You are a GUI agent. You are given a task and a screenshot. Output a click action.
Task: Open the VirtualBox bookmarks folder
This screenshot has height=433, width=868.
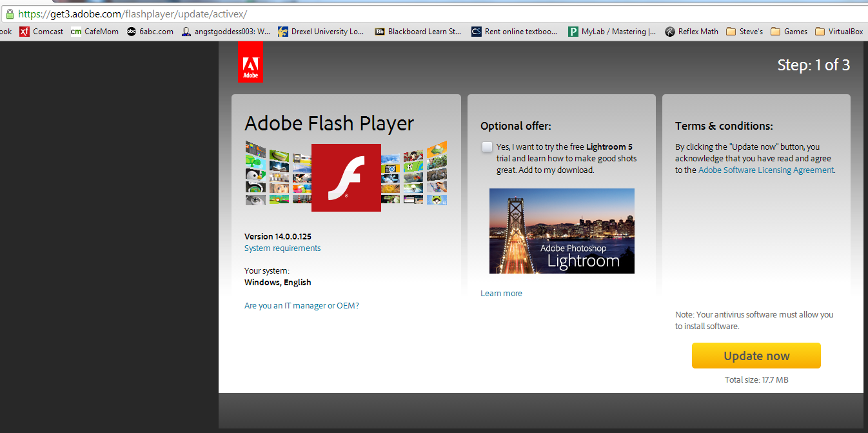tap(839, 31)
